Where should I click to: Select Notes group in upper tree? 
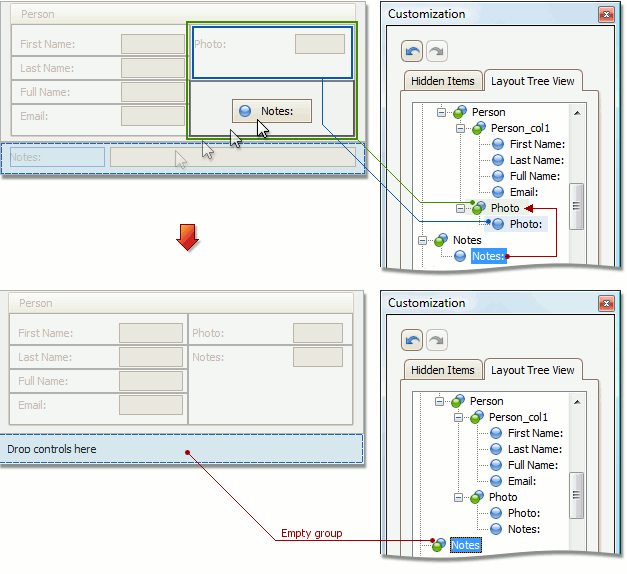[x=467, y=240]
